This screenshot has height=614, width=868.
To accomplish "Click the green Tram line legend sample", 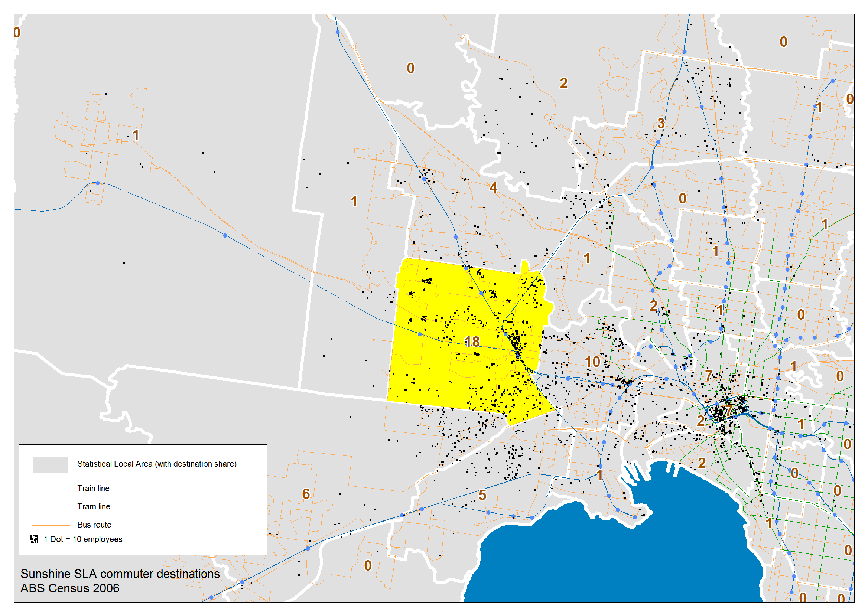I will point(50,507).
